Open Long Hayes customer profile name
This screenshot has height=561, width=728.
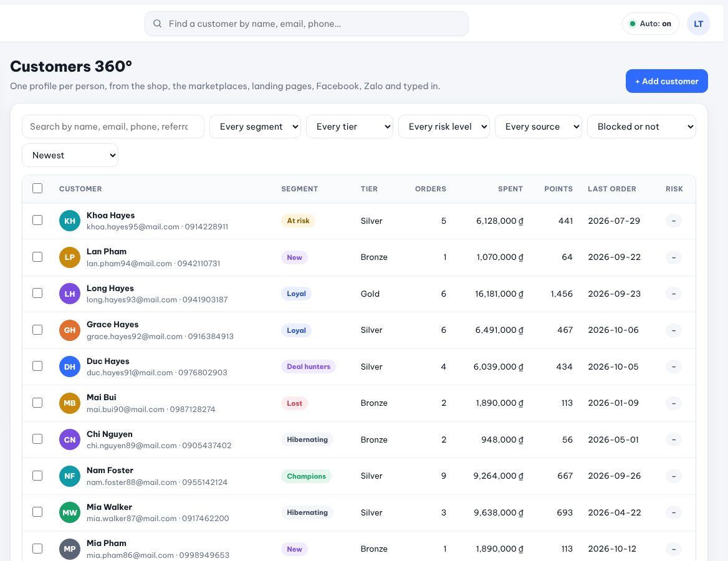pyautogui.click(x=110, y=289)
